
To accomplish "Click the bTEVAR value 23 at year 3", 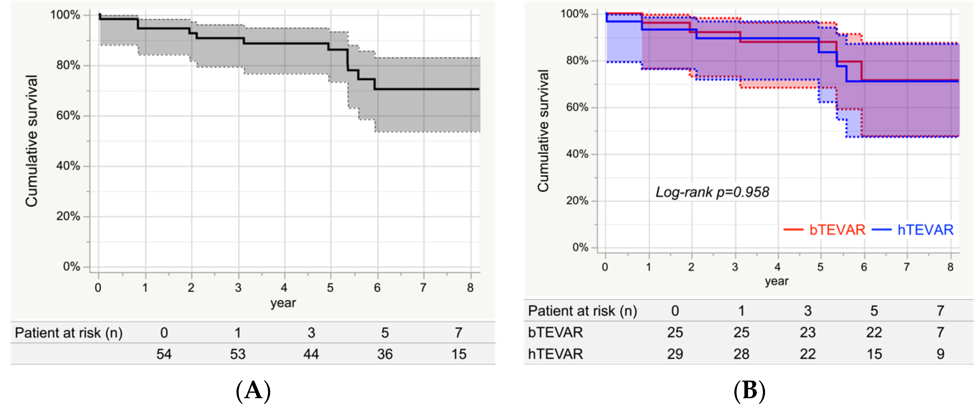I will tap(808, 332).
